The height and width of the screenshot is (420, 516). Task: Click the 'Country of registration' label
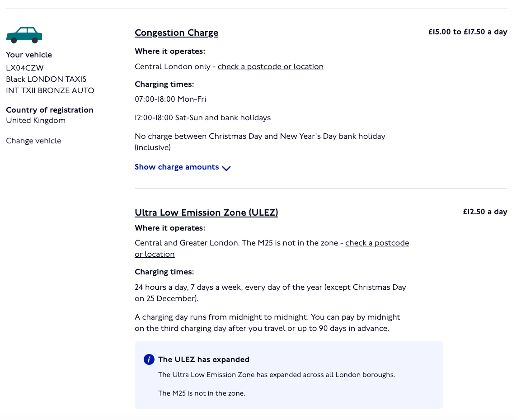tap(50, 110)
